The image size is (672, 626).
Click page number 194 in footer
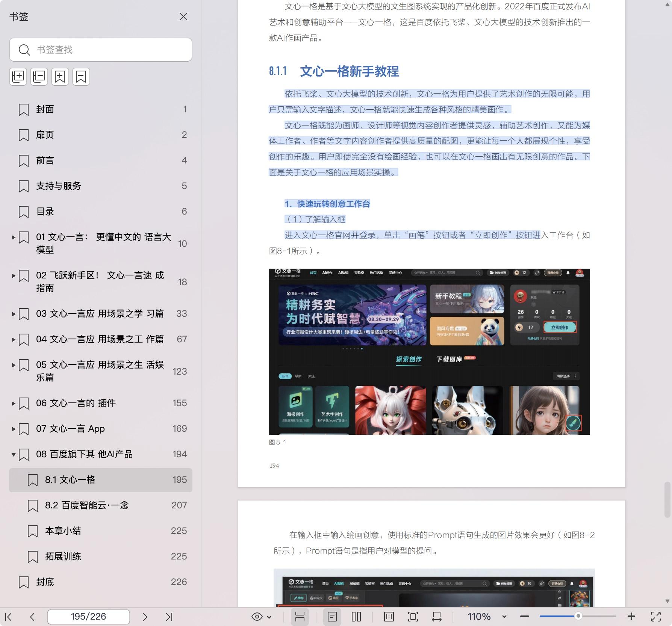tap(274, 466)
